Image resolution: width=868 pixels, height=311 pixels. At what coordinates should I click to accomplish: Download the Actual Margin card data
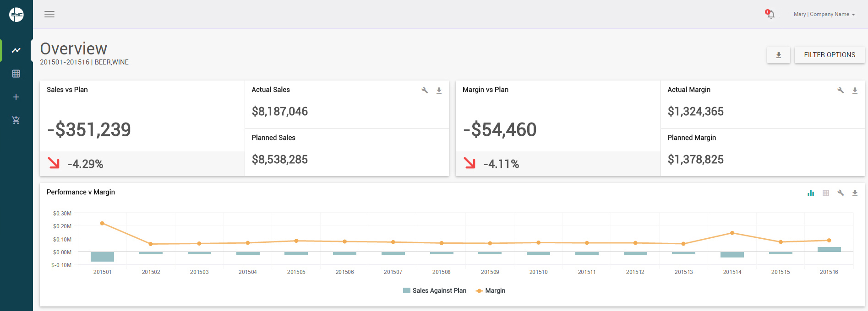pos(855,91)
